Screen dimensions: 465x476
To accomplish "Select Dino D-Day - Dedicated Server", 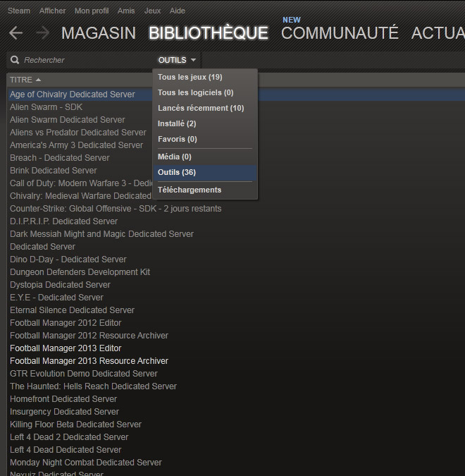I will pos(68,260).
